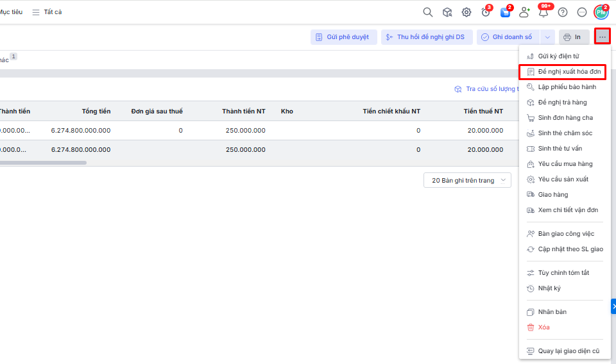
Task: Select Xóa in the dropdown menu
Action: click(x=543, y=327)
